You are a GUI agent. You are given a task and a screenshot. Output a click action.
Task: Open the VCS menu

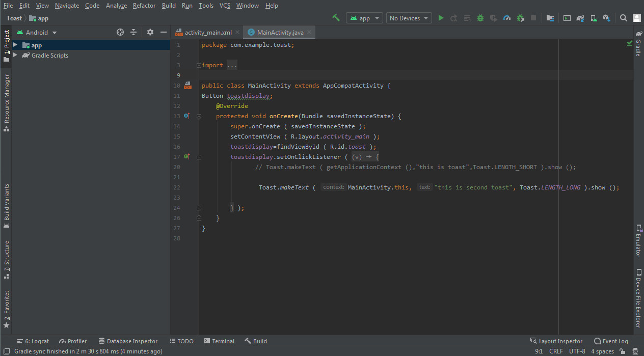(225, 5)
